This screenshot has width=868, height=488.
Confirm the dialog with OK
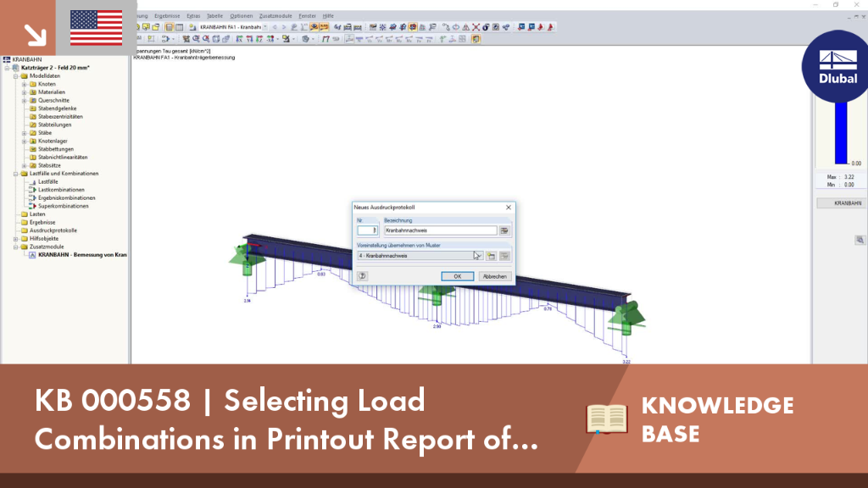(x=457, y=276)
